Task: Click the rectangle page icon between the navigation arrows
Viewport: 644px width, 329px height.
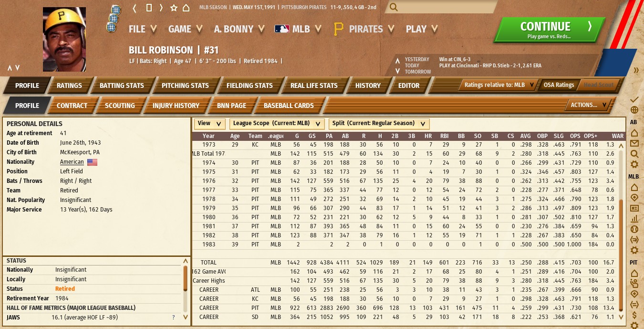Action: click(149, 8)
